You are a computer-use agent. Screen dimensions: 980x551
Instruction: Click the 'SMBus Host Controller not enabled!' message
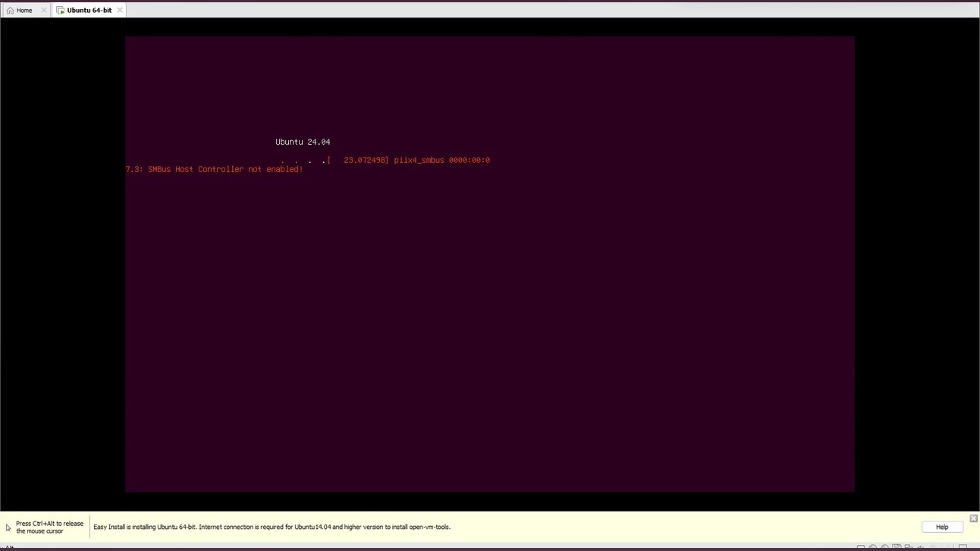(x=225, y=169)
